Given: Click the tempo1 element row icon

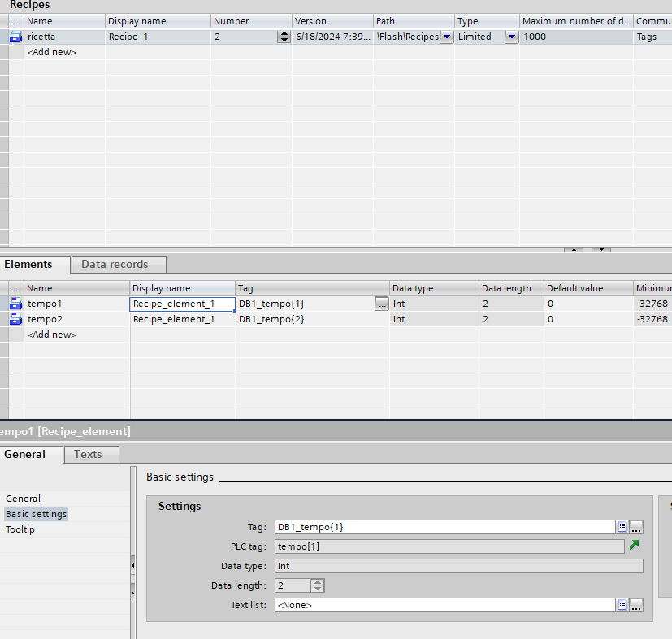Looking at the screenshot, I should (15, 304).
